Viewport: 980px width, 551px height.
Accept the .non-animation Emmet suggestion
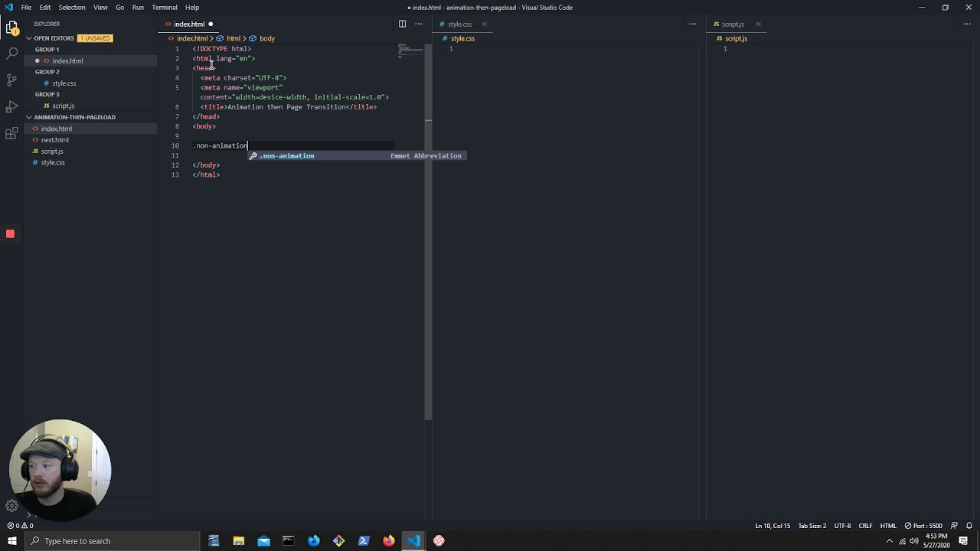point(358,156)
